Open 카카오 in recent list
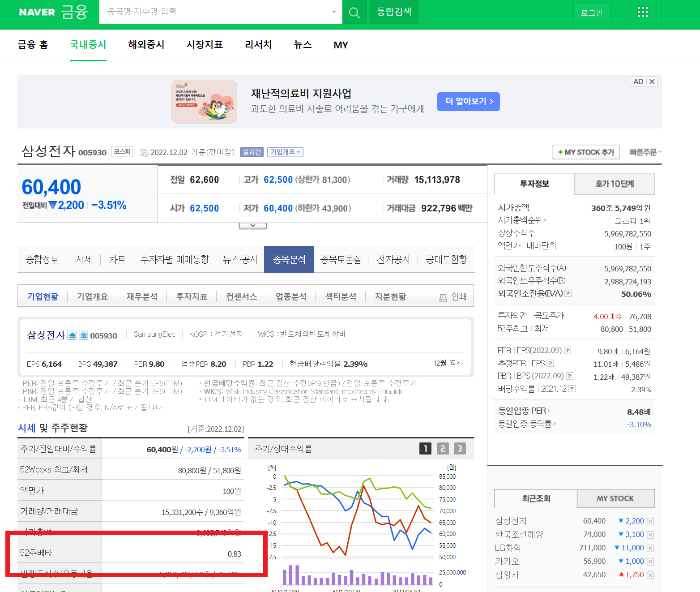 tap(507, 561)
